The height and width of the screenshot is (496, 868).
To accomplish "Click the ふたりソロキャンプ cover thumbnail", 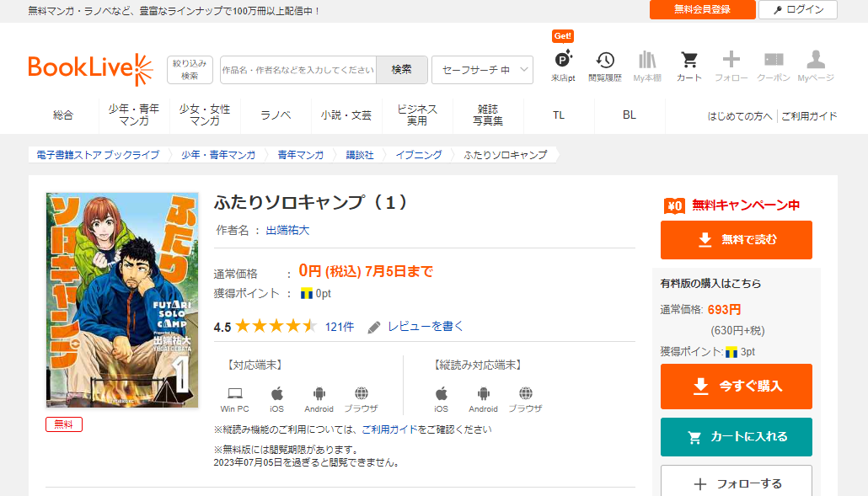I will 122,300.
